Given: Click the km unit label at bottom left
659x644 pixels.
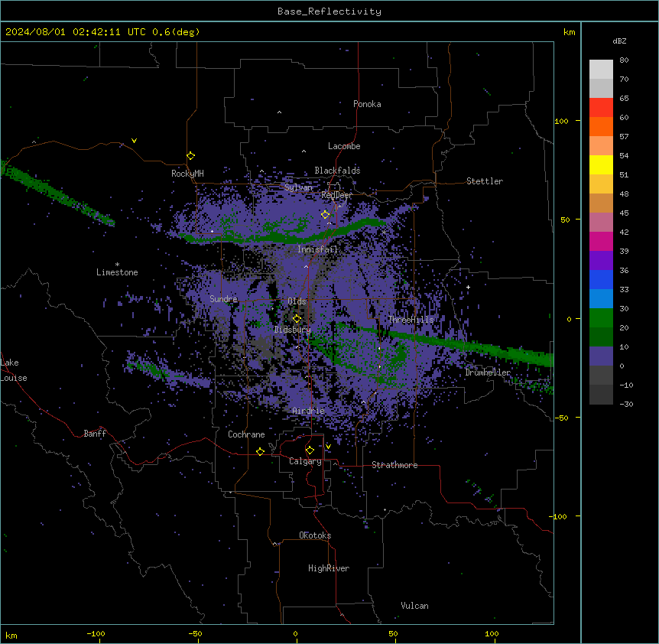Looking at the screenshot, I should click(11, 636).
